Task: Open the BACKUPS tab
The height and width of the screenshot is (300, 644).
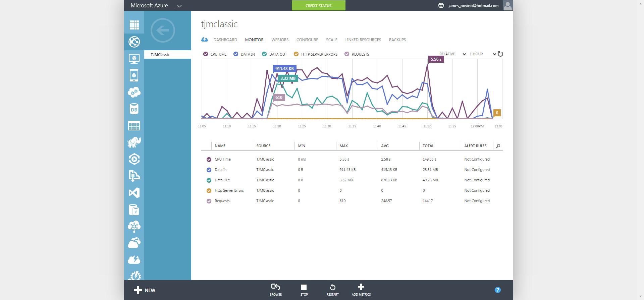Action: tap(397, 40)
